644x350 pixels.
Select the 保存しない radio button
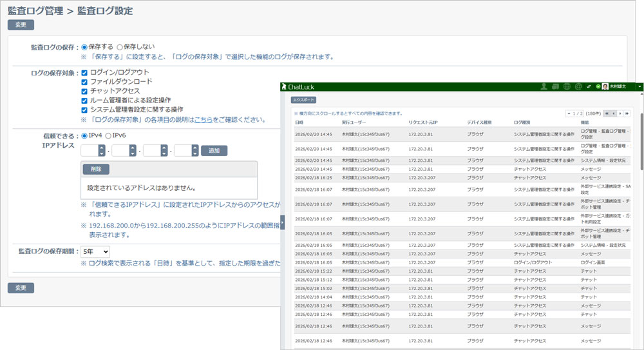pos(120,47)
